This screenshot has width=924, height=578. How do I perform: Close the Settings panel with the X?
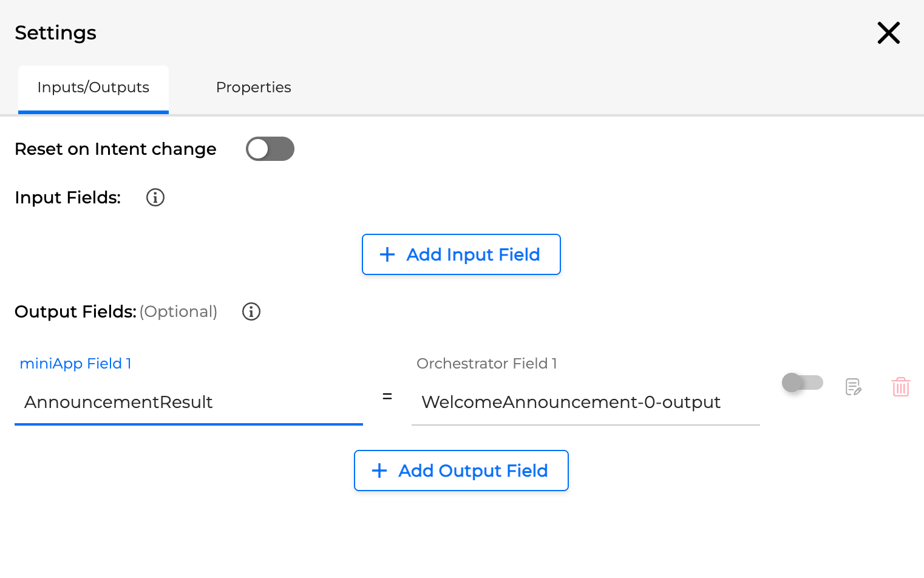click(888, 33)
